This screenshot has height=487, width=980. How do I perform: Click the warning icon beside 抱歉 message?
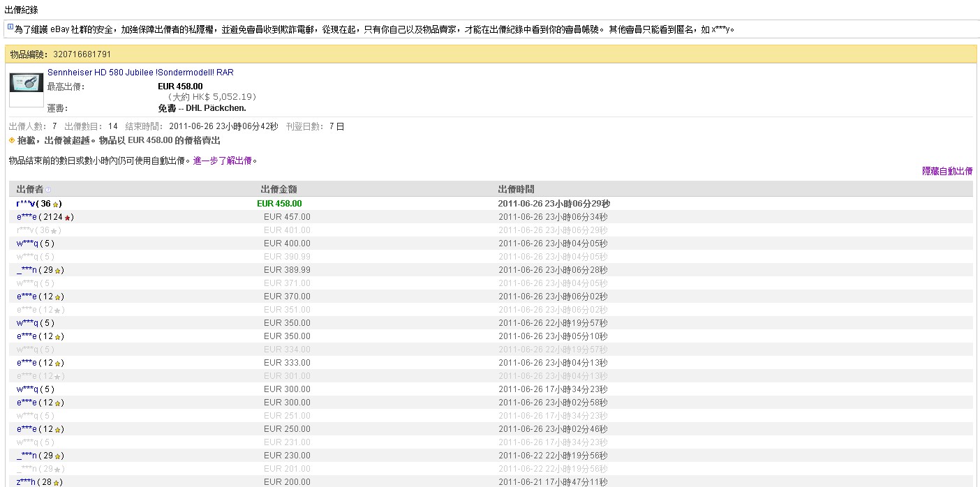click(x=12, y=140)
